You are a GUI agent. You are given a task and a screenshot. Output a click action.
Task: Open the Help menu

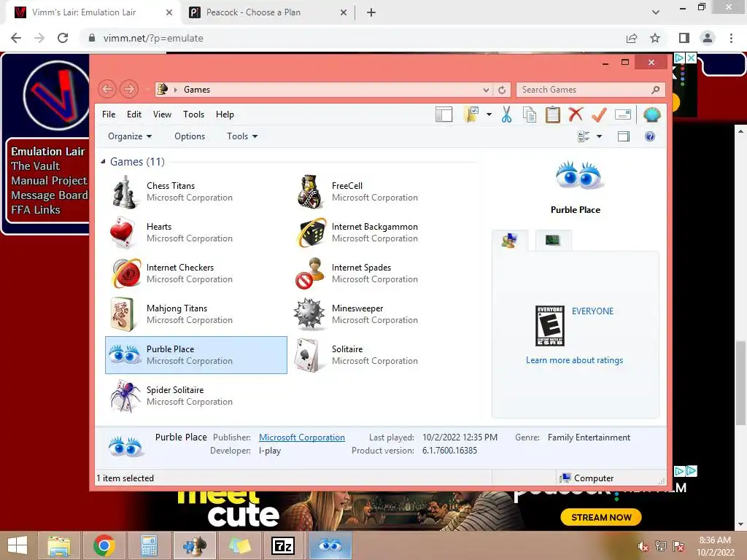(x=225, y=114)
